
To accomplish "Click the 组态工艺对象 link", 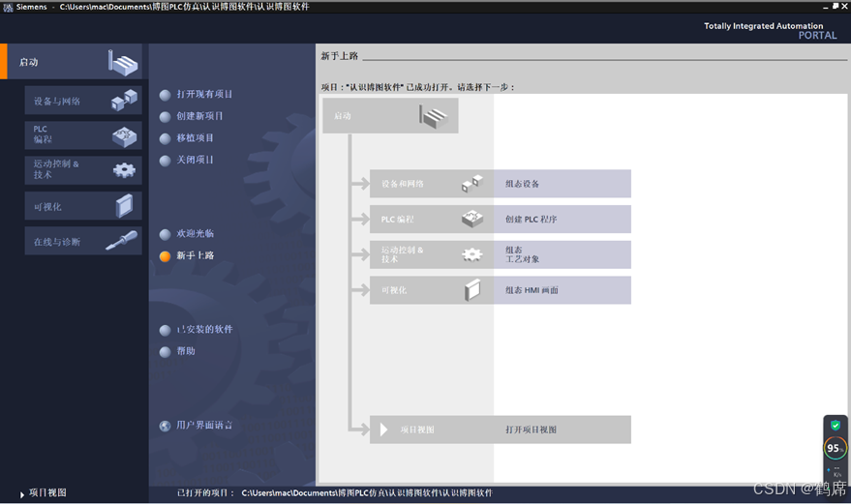I will [x=522, y=254].
